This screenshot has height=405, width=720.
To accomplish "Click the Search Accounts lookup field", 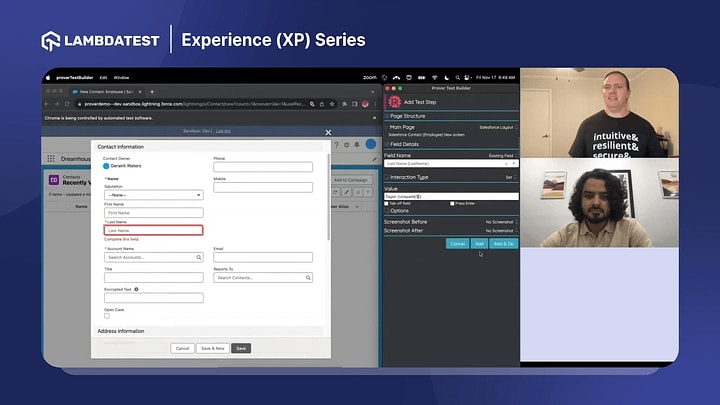I will tap(154, 257).
